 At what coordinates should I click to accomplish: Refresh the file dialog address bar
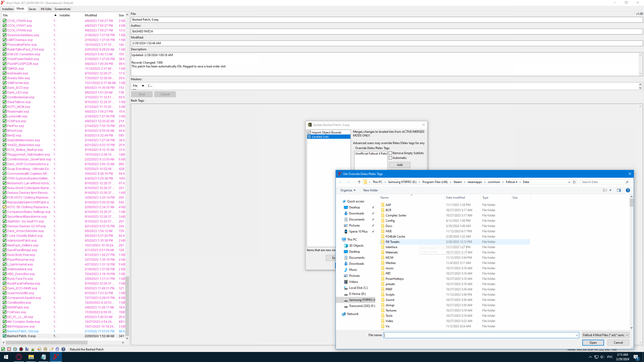click(574, 182)
